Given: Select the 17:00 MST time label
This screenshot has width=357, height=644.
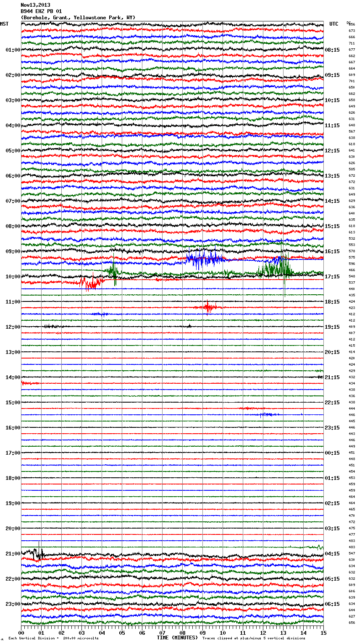Looking at the screenshot, I should pos(13,453).
